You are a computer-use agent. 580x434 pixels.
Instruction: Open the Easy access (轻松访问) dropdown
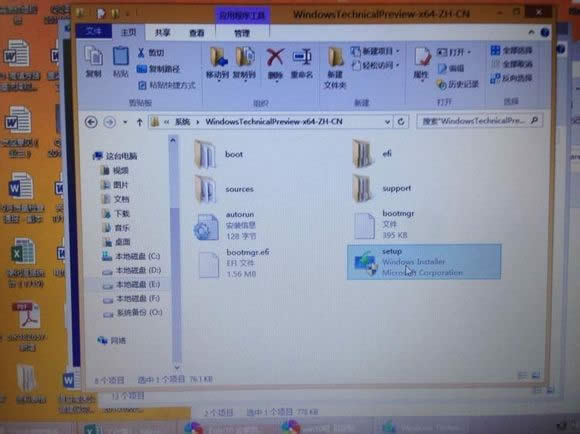[375, 65]
